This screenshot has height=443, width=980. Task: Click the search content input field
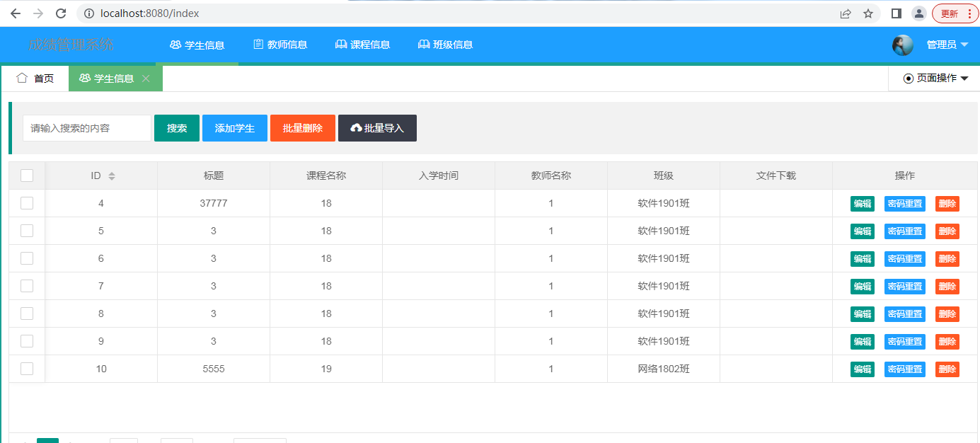[87, 128]
